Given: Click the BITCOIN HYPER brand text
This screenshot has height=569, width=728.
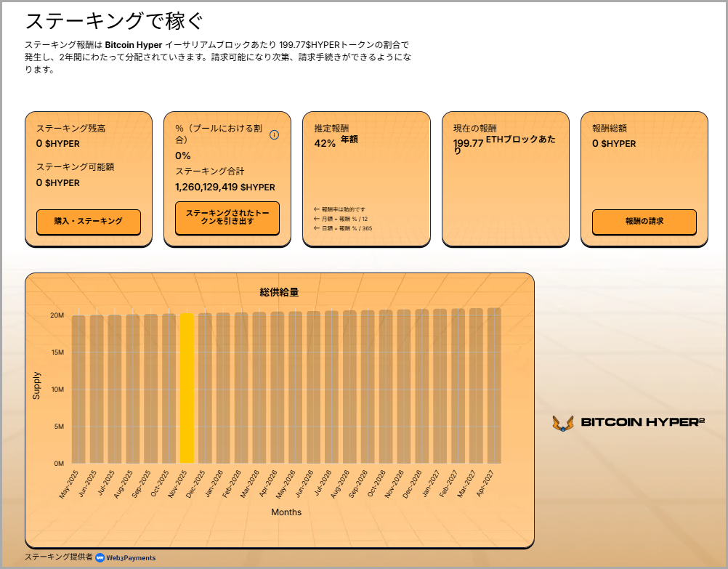Looking at the screenshot, I should 642,422.
